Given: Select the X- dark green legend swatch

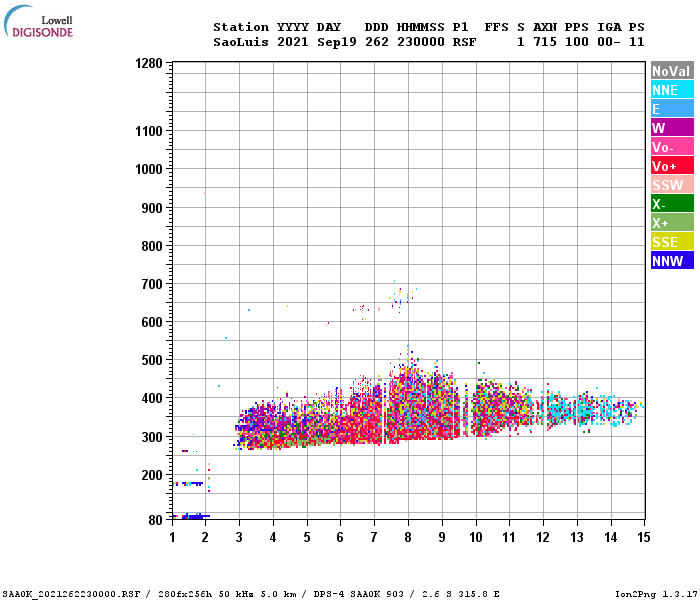Looking at the screenshot, I should [672, 204].
